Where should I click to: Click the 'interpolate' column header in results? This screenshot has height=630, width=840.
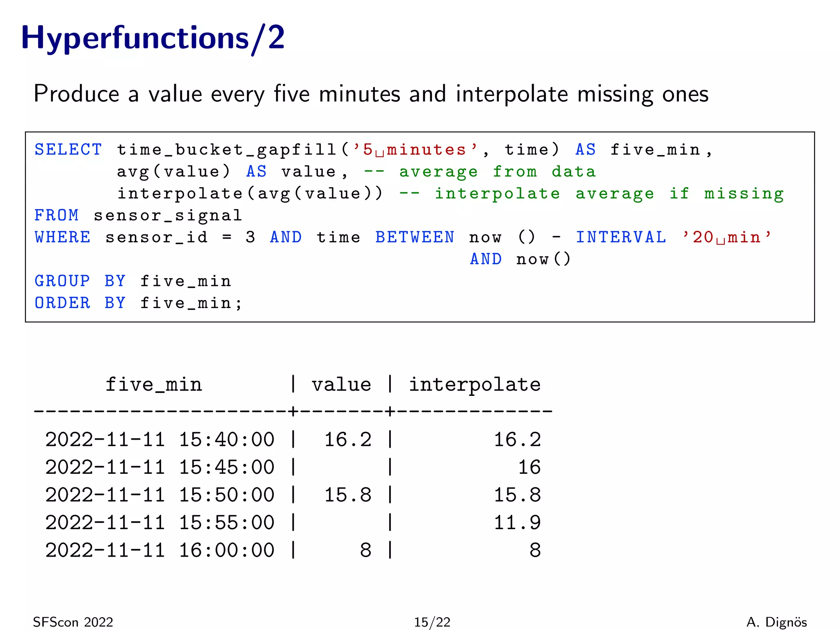(x=475, y=385)
